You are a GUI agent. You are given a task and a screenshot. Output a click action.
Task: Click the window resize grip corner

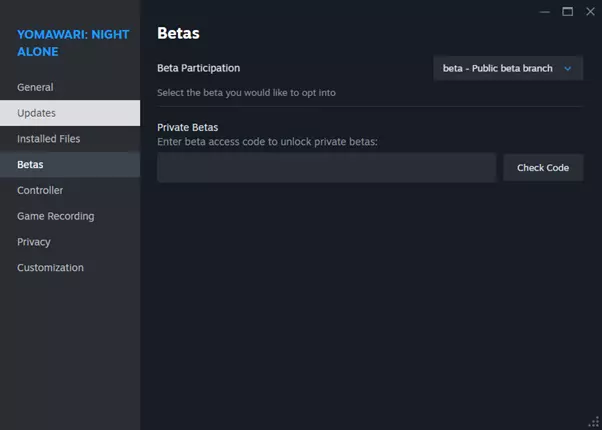pos(594,422)
